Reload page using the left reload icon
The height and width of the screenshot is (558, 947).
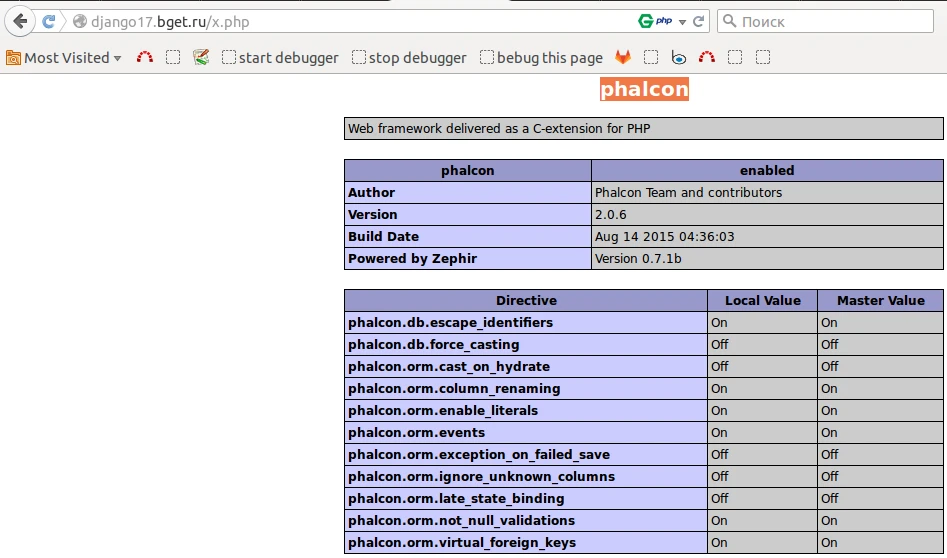pyautogui.click(x=48, y=21)
